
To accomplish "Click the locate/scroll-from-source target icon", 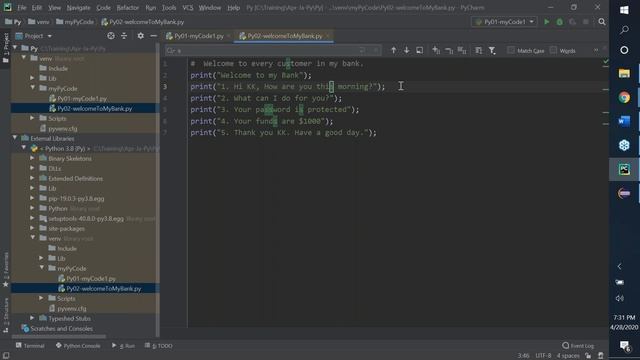I will tap(111, 36).
